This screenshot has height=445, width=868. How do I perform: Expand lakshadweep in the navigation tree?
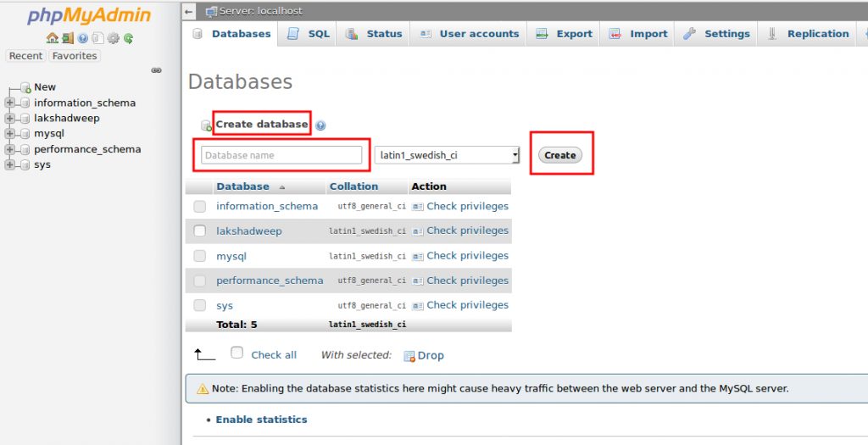point(9,119)
